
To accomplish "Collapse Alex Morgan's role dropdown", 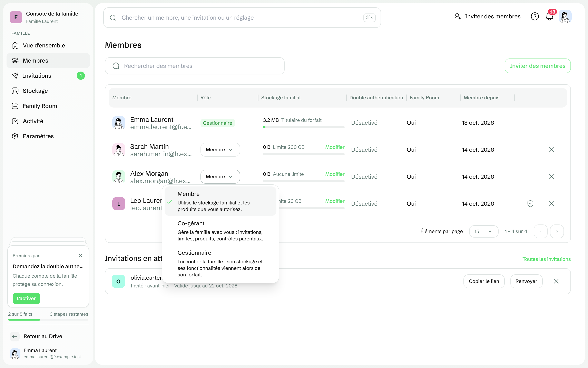I will tap(220, 177).
